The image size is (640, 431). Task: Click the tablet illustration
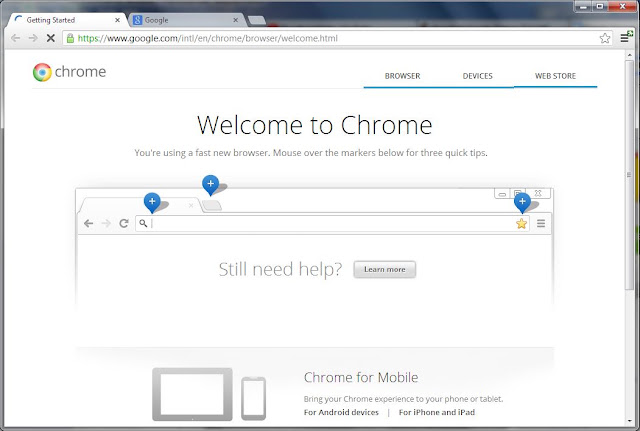[192, 394]
